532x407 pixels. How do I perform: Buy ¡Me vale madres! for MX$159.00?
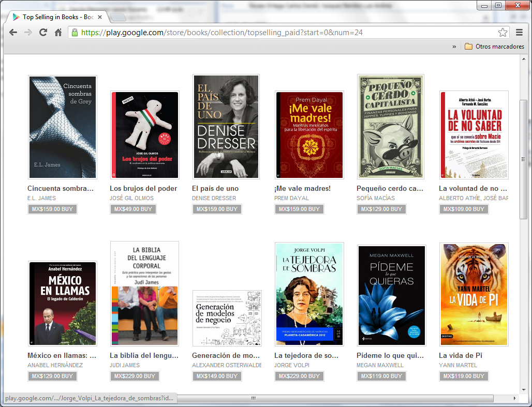[299, 209]
